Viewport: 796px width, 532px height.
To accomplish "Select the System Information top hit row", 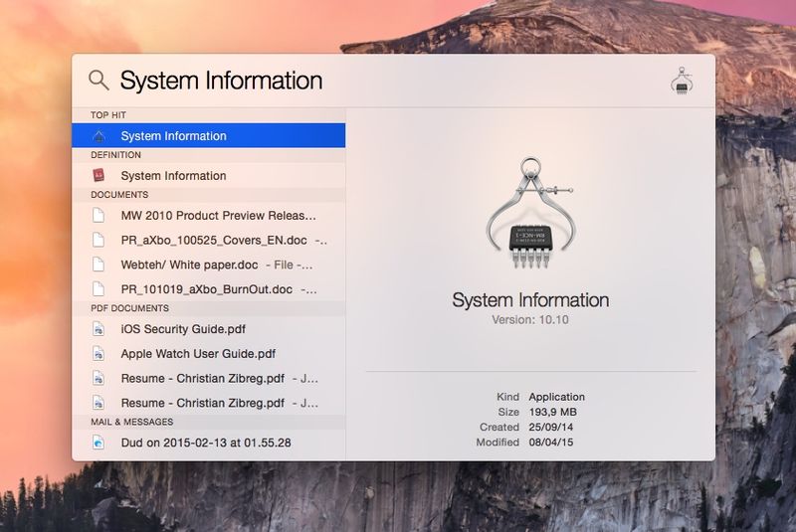I will pos(209,135).
